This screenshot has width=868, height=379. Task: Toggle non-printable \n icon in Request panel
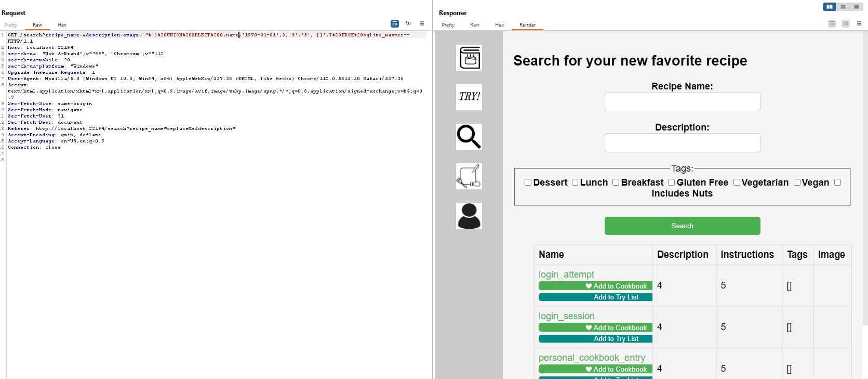click(x=408, y=23)
